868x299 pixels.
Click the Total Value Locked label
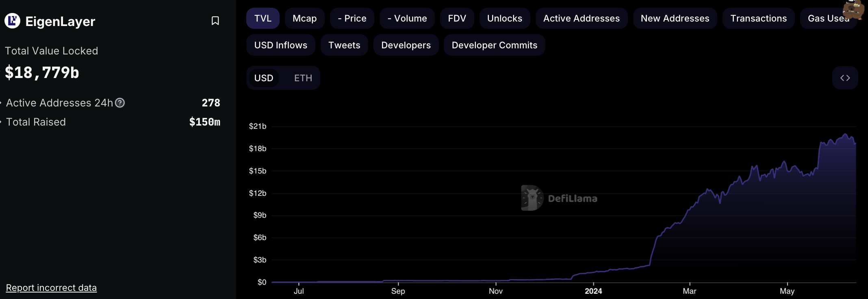point(51,51)
